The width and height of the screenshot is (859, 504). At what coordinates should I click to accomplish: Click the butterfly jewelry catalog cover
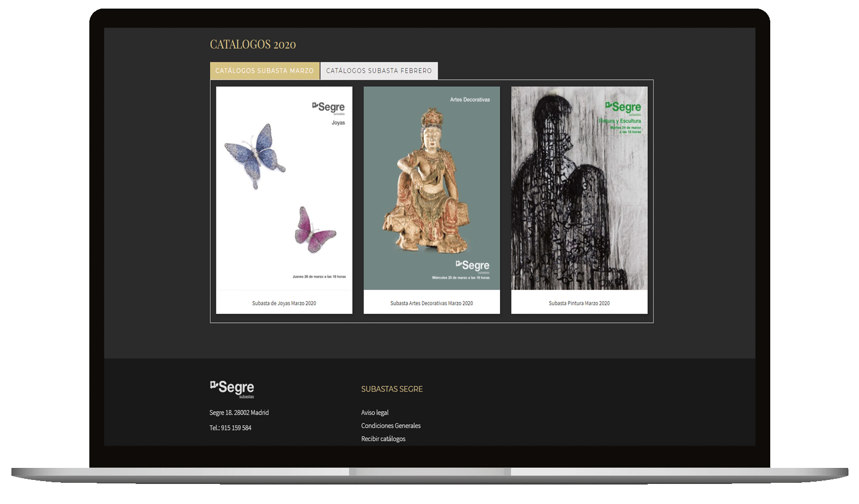(x=283, y=189)
